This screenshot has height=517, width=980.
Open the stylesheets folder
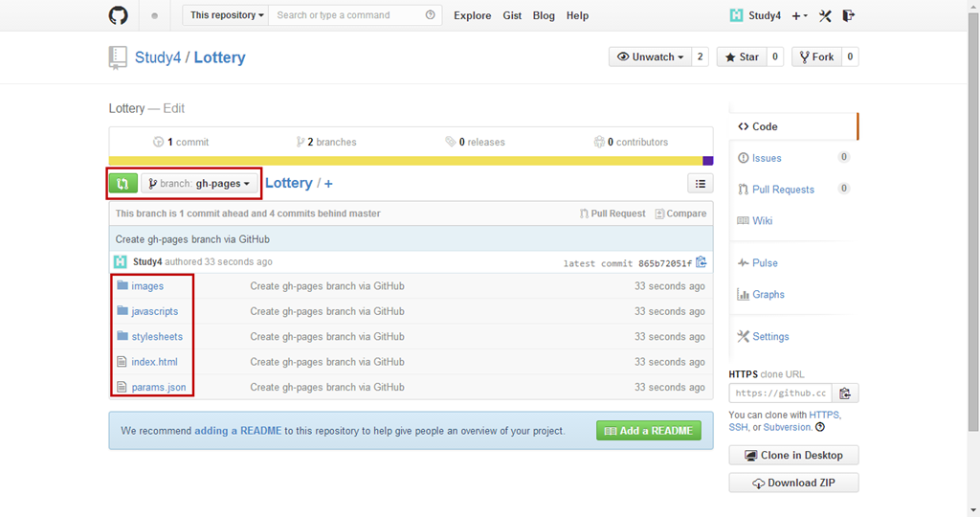pyautogui.click(x=157, y=336)
